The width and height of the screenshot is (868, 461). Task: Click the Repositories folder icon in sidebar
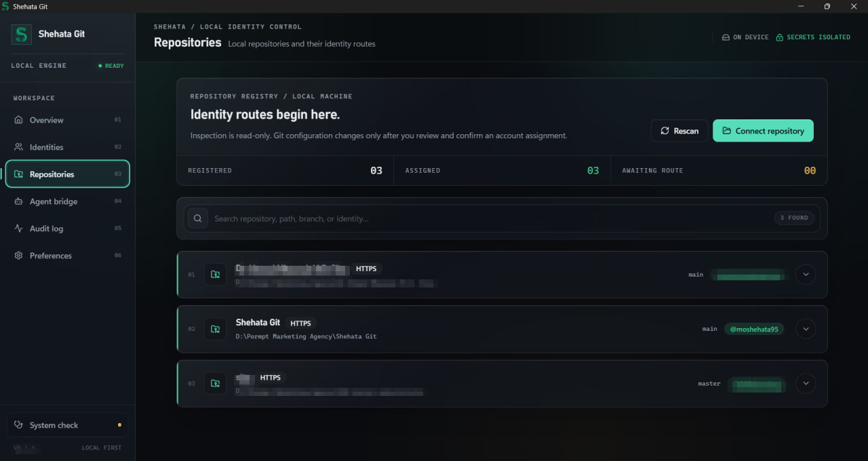point(18,174)
